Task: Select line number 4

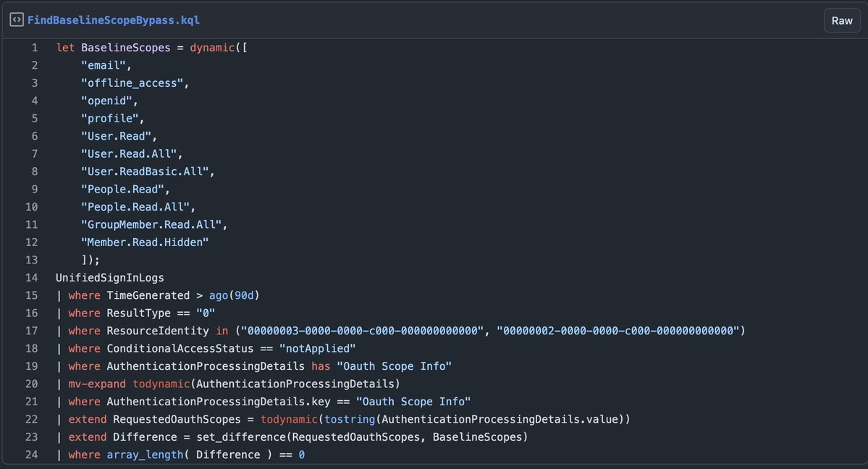Action: point(34,101)
